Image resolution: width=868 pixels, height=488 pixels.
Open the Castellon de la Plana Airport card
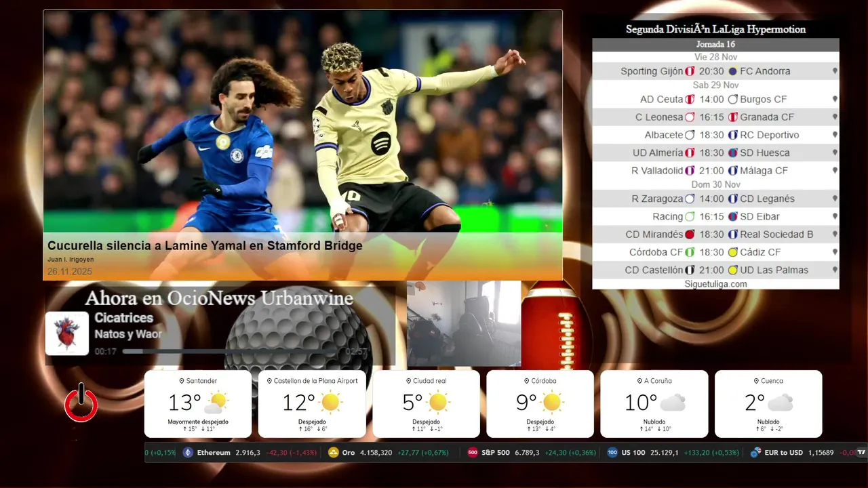click(312, 404)
